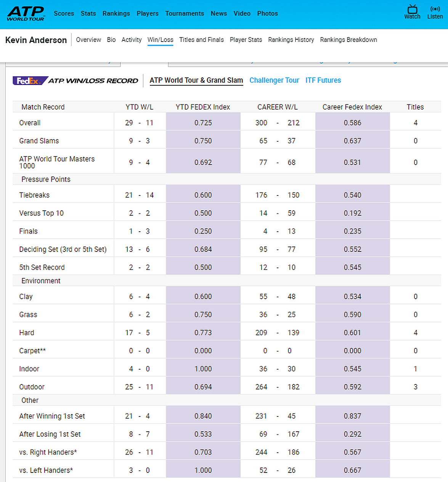Image resolution: width=448 pixels, height=482 pixels.
Task: Select the Indoor row label
Action: point(29,369)
